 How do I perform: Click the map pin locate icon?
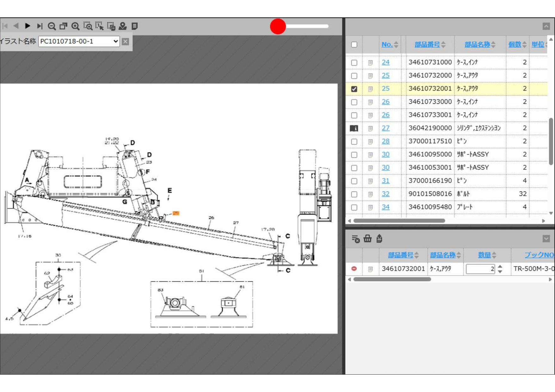tap(123, 26)
